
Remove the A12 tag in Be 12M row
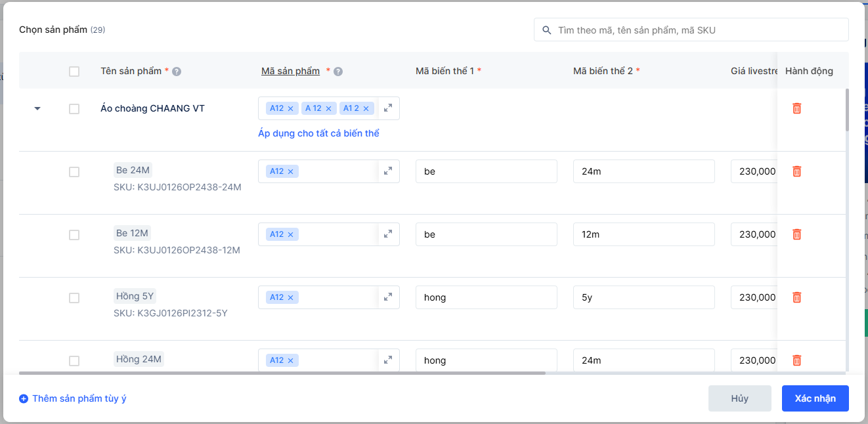click(290, 235)
